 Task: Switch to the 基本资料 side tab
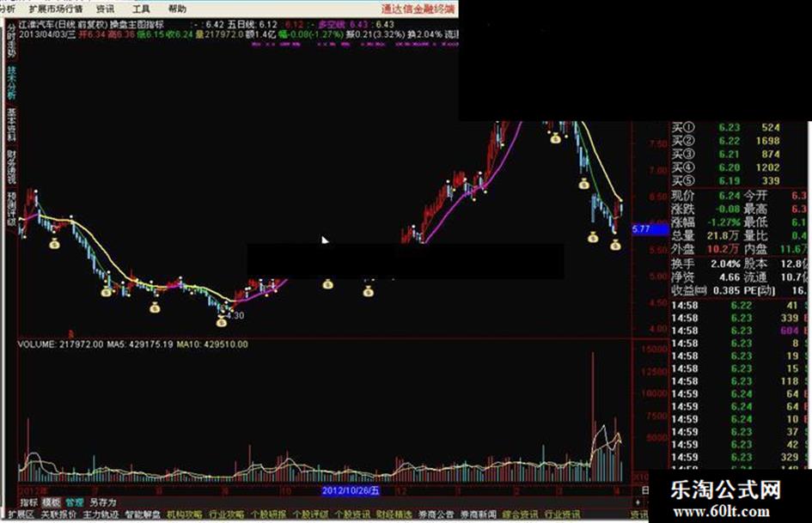coord(11,125)
